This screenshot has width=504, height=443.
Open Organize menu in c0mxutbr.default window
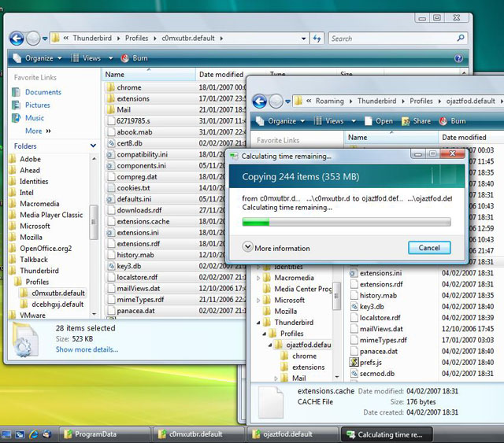tap(37, 58)
